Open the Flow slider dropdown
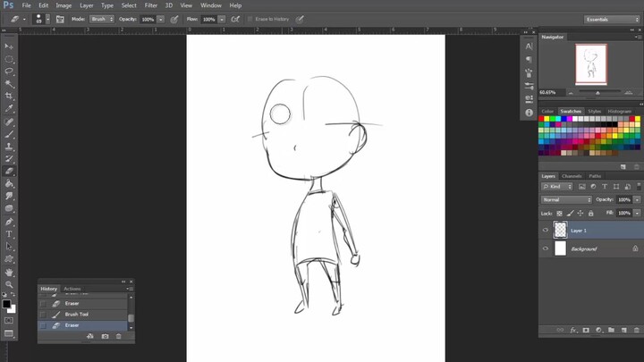The image size is (644, 362). coord(222,20)
